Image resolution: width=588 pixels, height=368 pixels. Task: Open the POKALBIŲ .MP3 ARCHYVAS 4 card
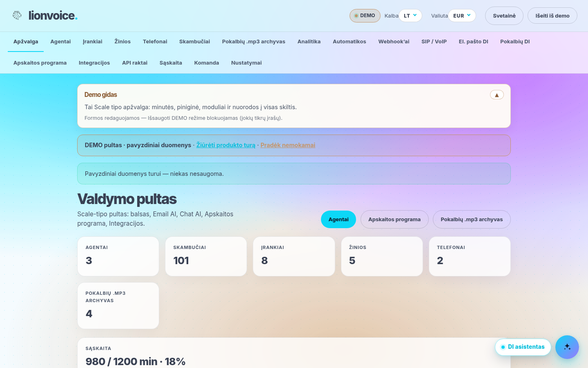coord(118,305)
